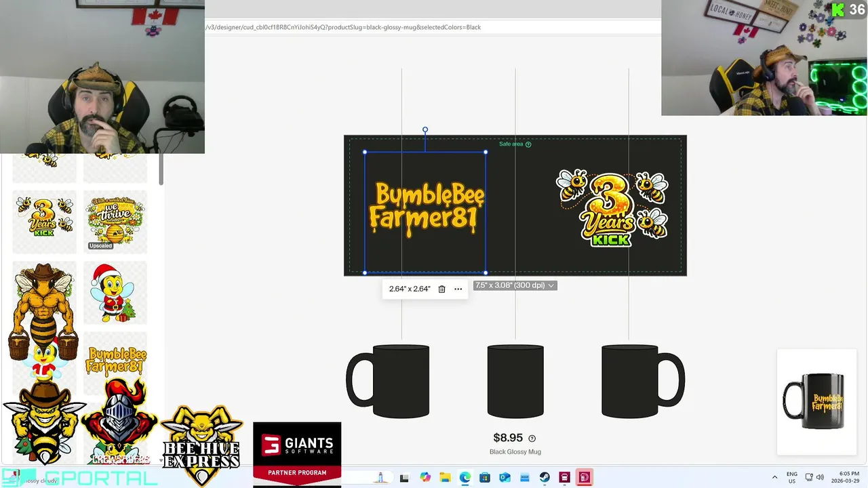Image resolution: width=868 pixels, height=488 pixels.
Task: Click the highlighted maroon app taskbar icon
Action: 585,477
